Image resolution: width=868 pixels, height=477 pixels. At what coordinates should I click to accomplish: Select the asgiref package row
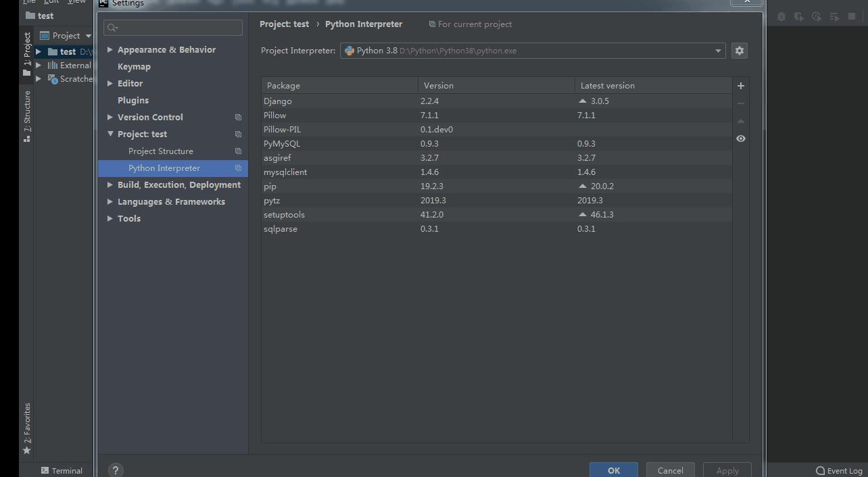(x=497, y=157)
